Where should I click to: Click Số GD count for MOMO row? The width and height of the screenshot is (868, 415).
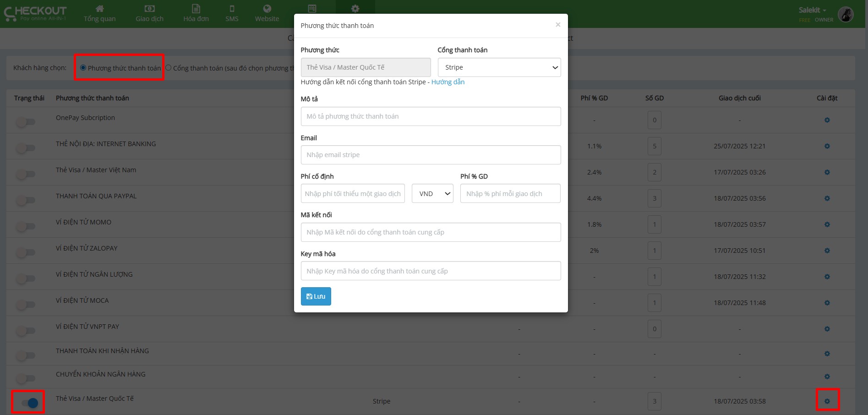point(655,224)
